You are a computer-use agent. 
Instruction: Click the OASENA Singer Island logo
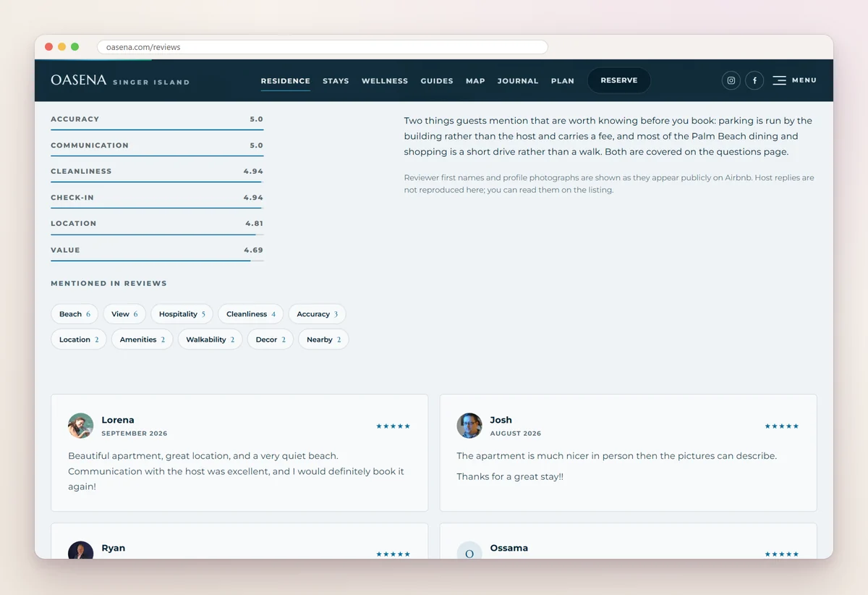pos(120,80)
